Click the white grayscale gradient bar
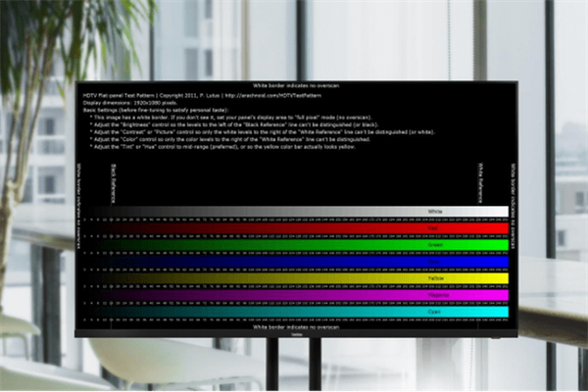This screenshot has height=392, width=588. (x=294, y=211)
